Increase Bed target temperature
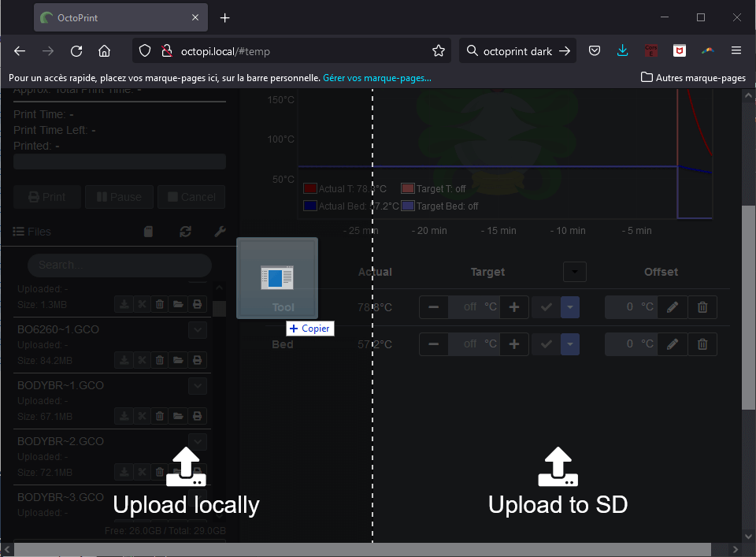 [514, 344]
